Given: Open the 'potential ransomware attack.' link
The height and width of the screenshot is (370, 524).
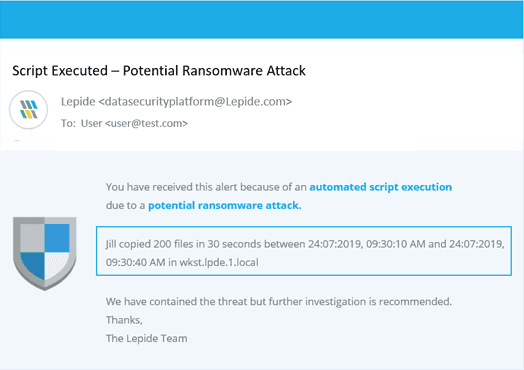Looking at the screenshot, I should point(225,205).
